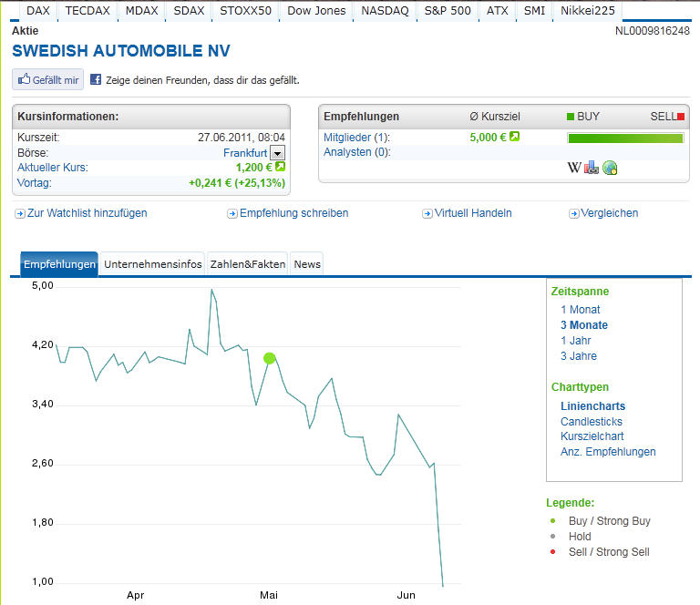Screen dimensions: 700x605
Task: Open Mitglieder (1) recommendations link
Action: coord(356,138)
